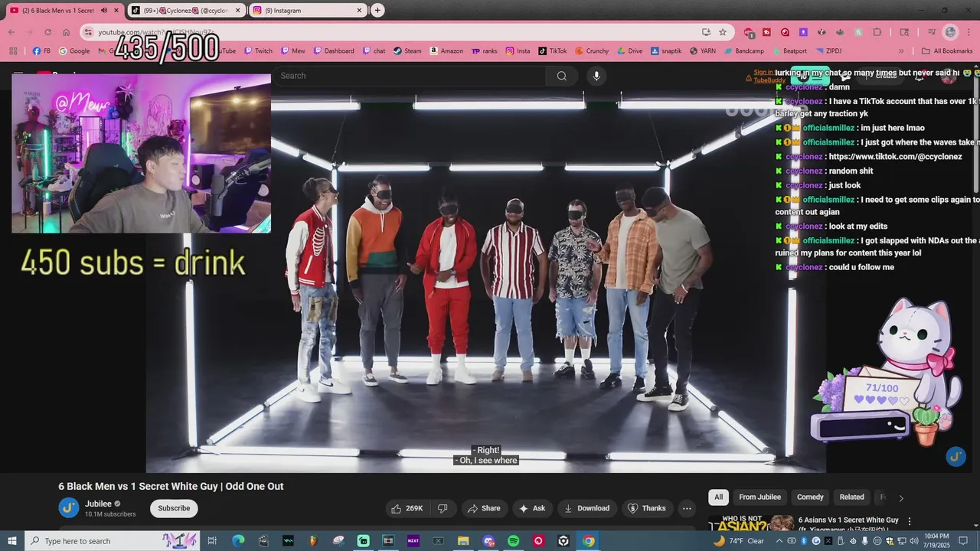The height and width of the screenshot is (551, 980).
Task: Dislike the Jubilee video
Action: [x=443, y=508]
